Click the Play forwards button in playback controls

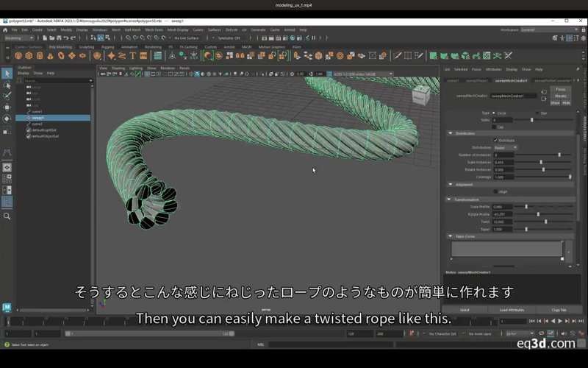point(560,321)
